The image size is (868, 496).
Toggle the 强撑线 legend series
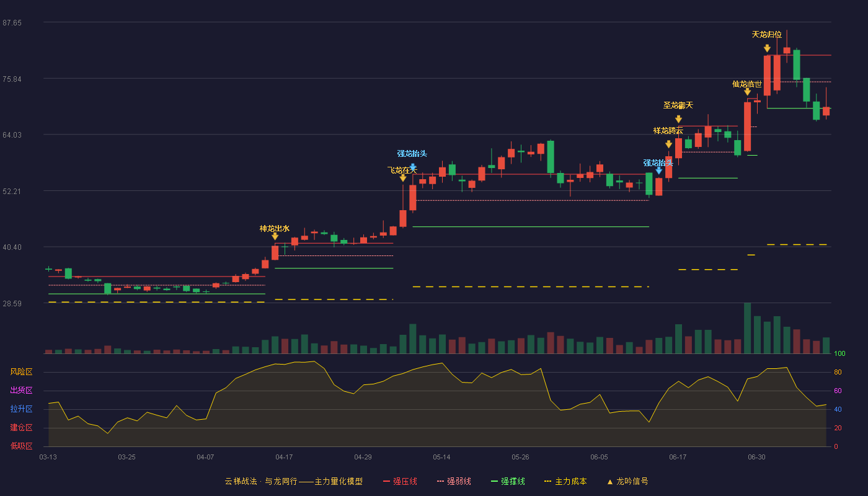click(508, 481)
